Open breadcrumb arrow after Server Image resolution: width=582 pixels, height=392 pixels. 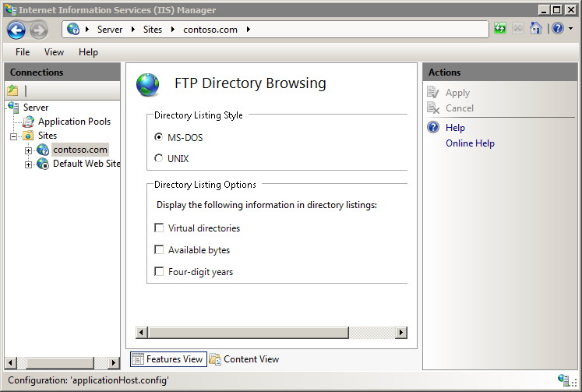133,29
